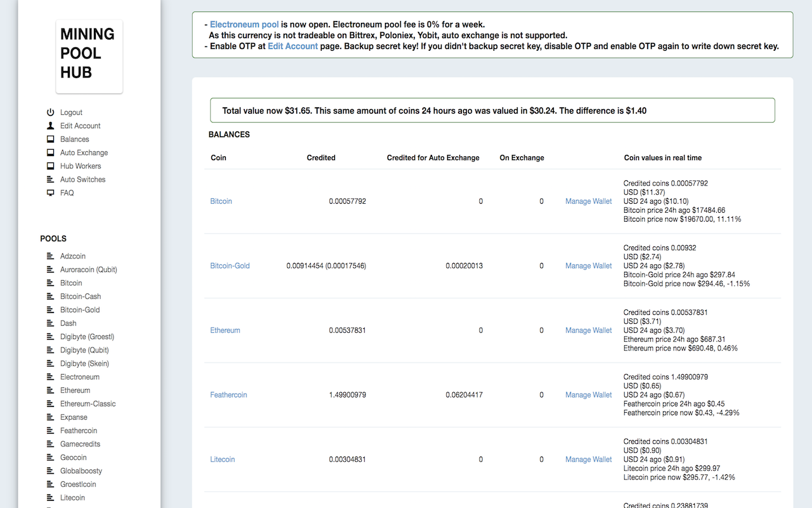
Task: Click the 'Coin' column header
Action: click(219, 157)
